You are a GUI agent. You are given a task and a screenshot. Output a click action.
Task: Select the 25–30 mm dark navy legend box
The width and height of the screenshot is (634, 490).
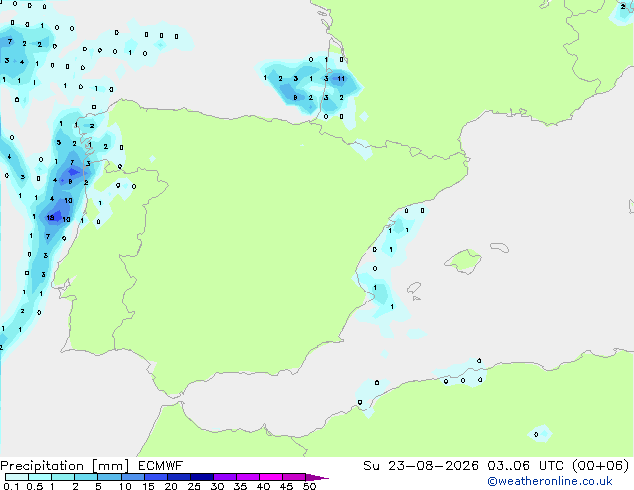pyautogui.click(x=202, y=477)
